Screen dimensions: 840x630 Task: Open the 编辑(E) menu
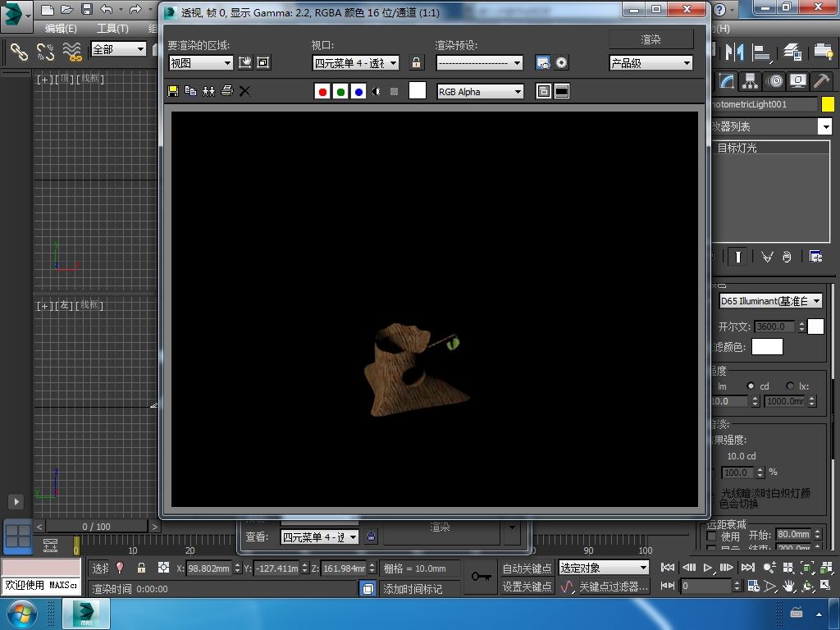pyautogui.click(x=61, y=28)
